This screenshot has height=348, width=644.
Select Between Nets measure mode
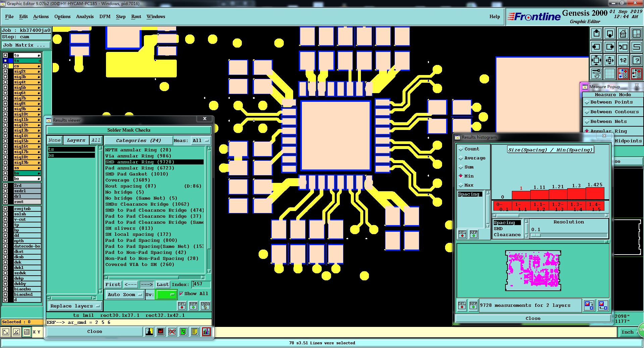pyautogui.click(x=611, y=122)
